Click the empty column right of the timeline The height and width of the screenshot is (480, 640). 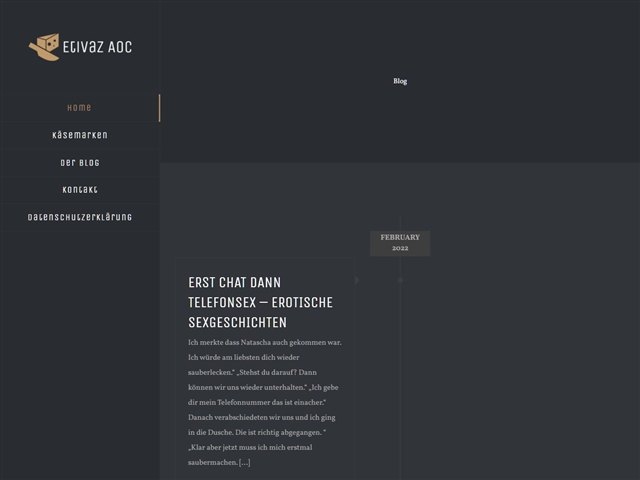(520, 380)
